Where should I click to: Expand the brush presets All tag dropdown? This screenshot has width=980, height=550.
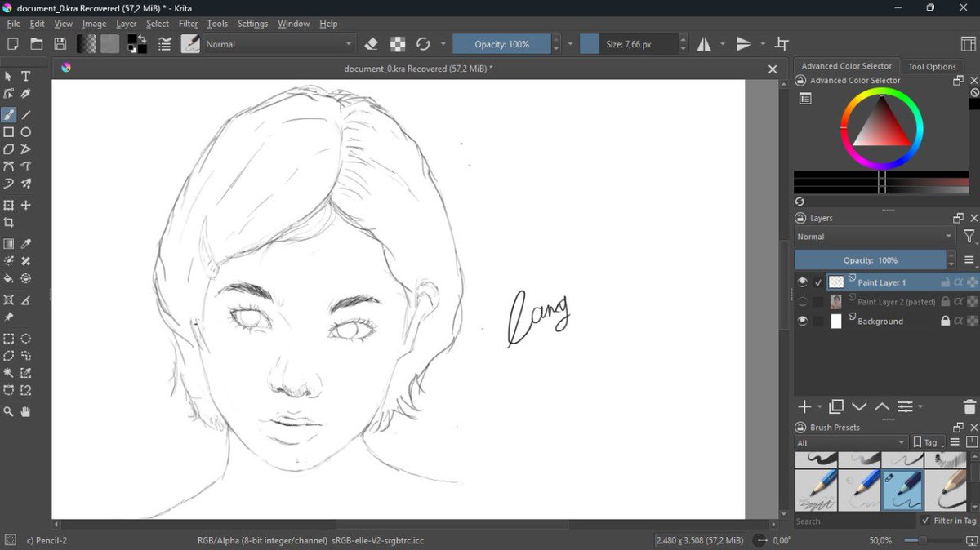point(850,443)
